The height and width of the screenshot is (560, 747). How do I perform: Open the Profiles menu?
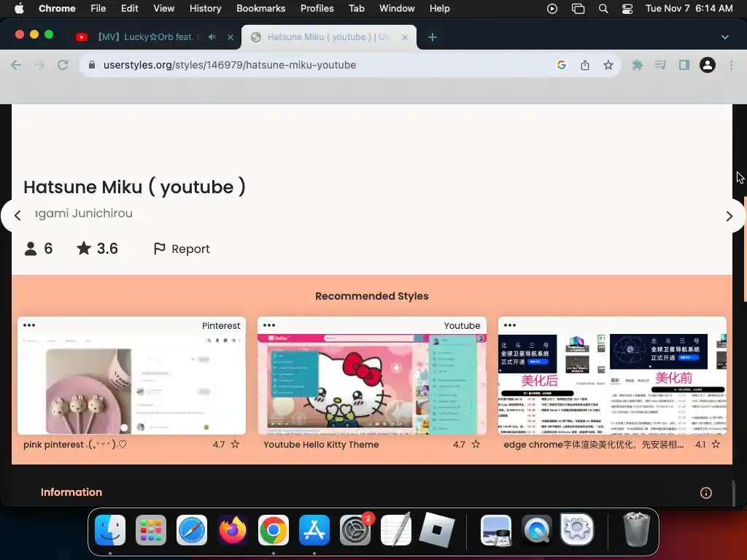(x=317, y=9)
